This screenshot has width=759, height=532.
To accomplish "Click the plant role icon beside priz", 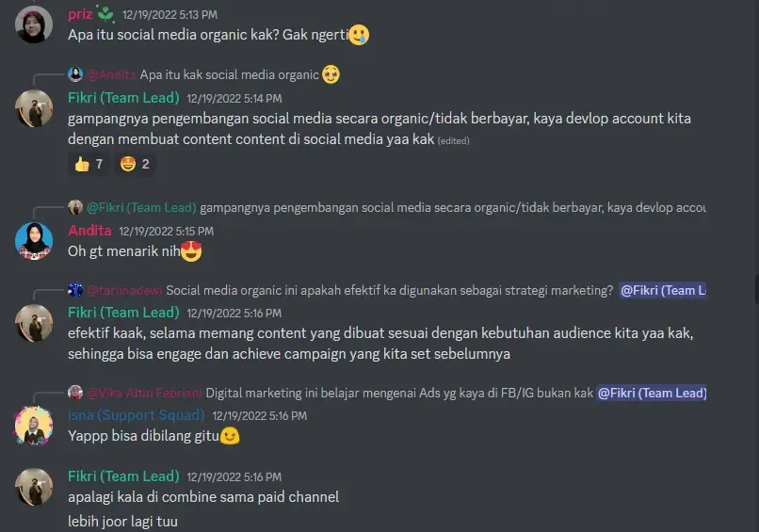I will tap(105, 13).
